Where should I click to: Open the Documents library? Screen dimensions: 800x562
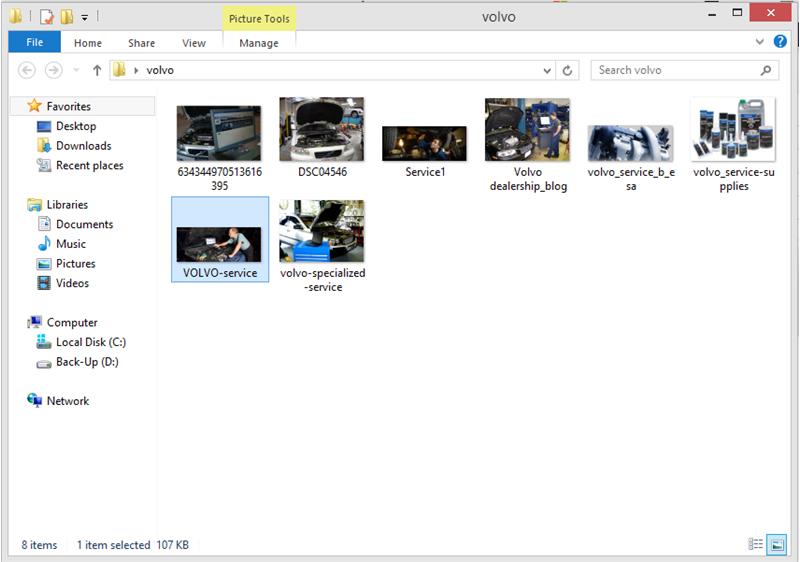(x=84, y=224)
